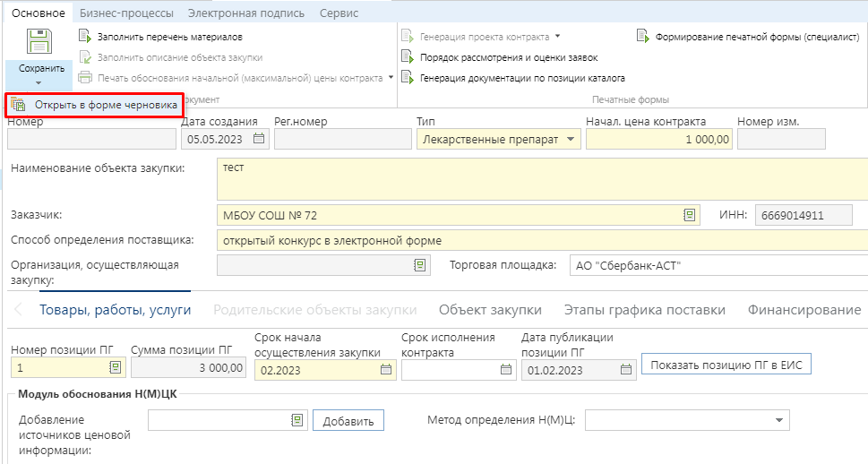
Task: Open calendar for Срок исполнения контракта
Action: [506, 370]
